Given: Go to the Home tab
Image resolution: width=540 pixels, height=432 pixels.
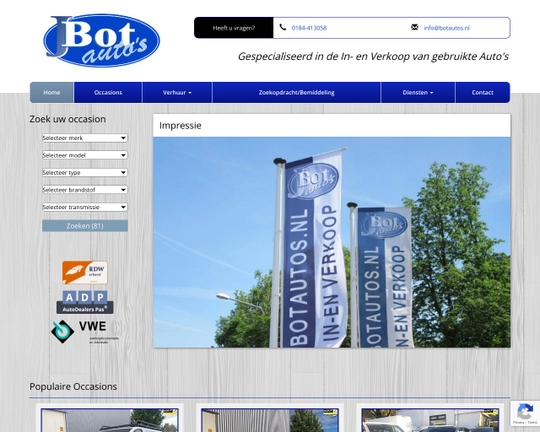Looking at the screenshot, I should click(x=52, y=92).
